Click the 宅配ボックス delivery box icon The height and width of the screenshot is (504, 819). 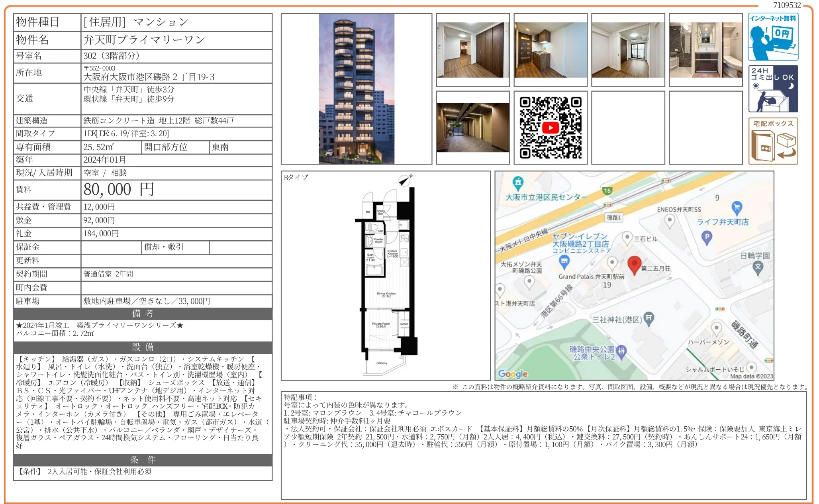[773, 141]
